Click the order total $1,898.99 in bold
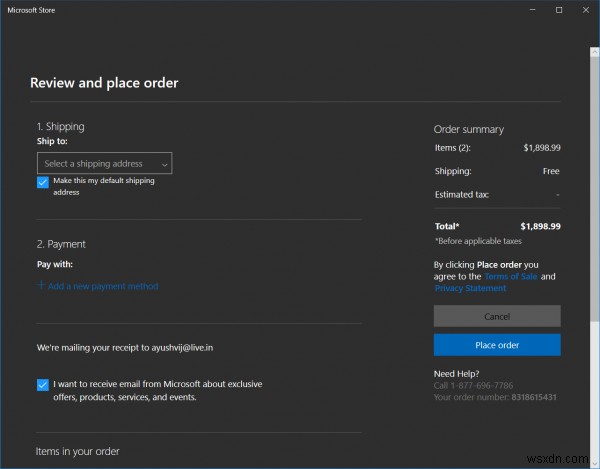600x469 pixels. coord(540,226)
